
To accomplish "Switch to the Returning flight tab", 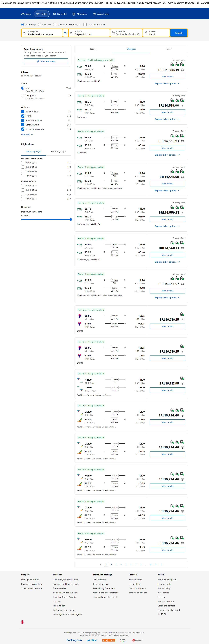I will coord(58,152).
